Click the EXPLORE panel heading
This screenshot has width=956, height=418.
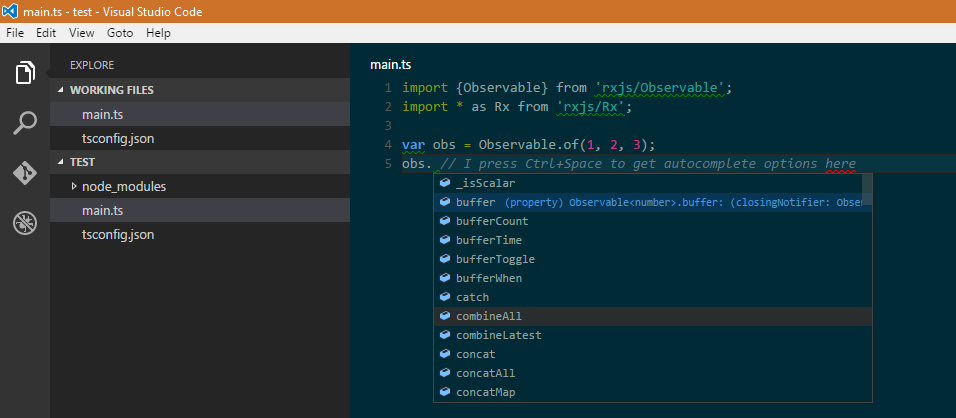(x=92, y=65)
